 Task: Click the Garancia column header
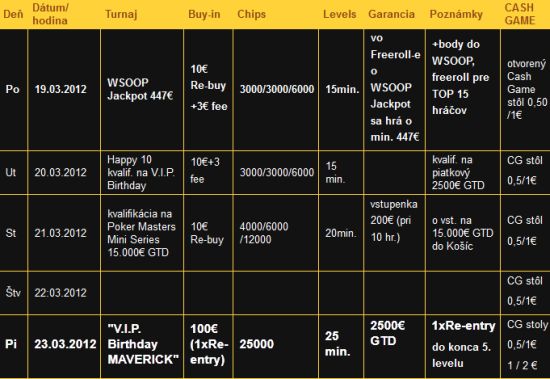coord(391,14)
